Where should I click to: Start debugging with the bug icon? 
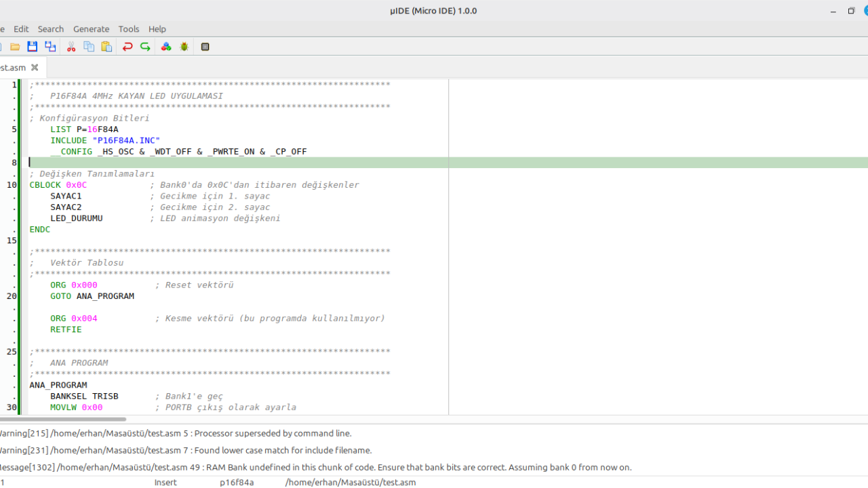click(x=184, y=47)
